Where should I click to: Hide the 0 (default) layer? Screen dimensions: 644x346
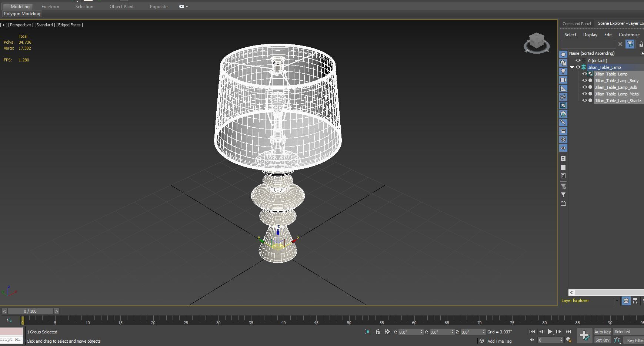click(578, 61)
